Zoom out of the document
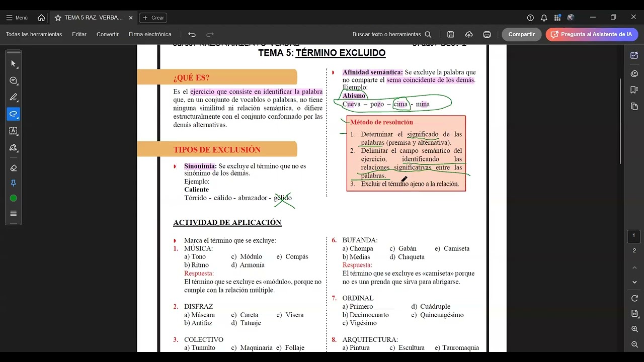644x362 pixels. [634, 344]
